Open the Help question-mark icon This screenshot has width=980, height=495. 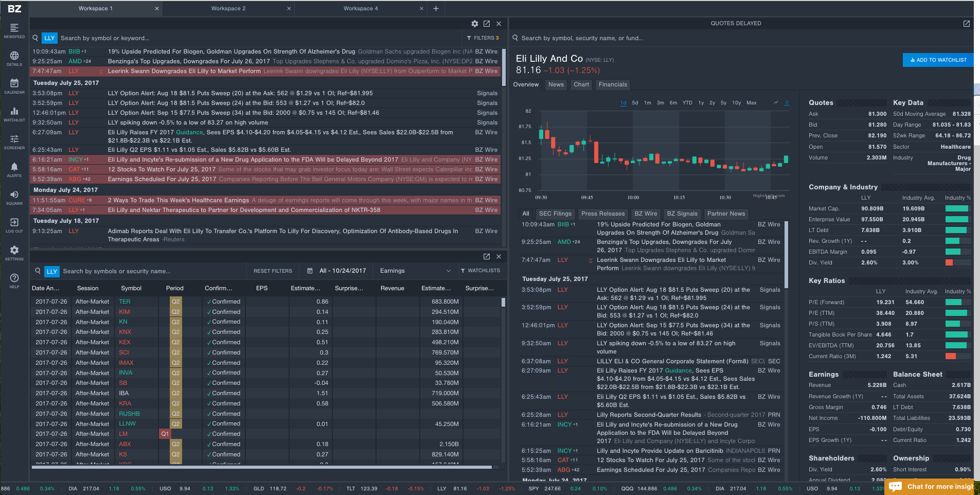(14, 278)
